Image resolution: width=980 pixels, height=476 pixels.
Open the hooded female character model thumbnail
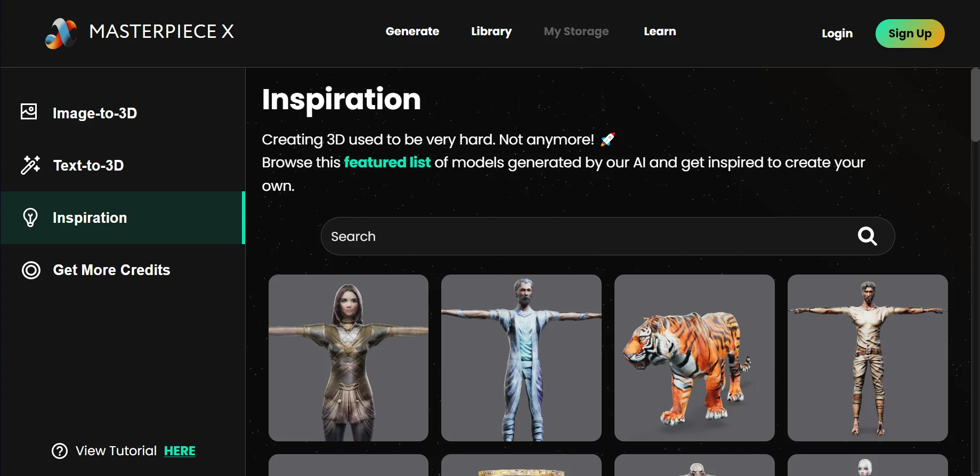(349, 358)
